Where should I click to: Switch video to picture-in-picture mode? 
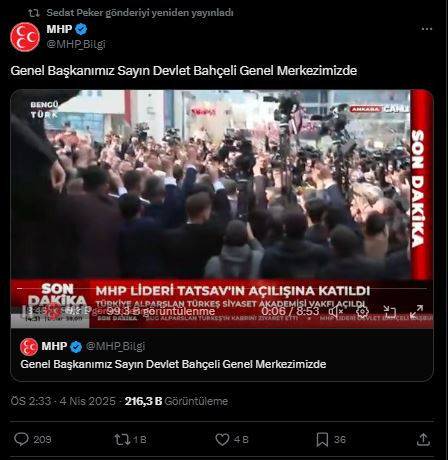pyautogui.click(x=389, y=311)
